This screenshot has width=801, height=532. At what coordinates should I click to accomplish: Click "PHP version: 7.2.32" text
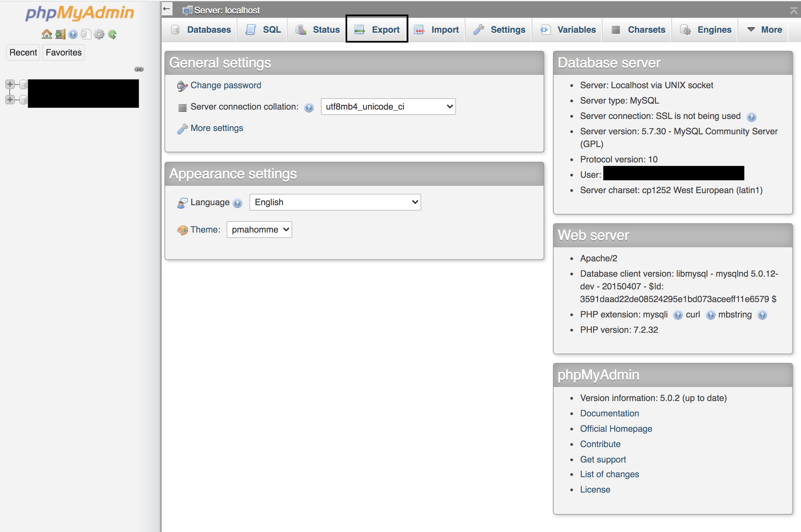point(619,330)
